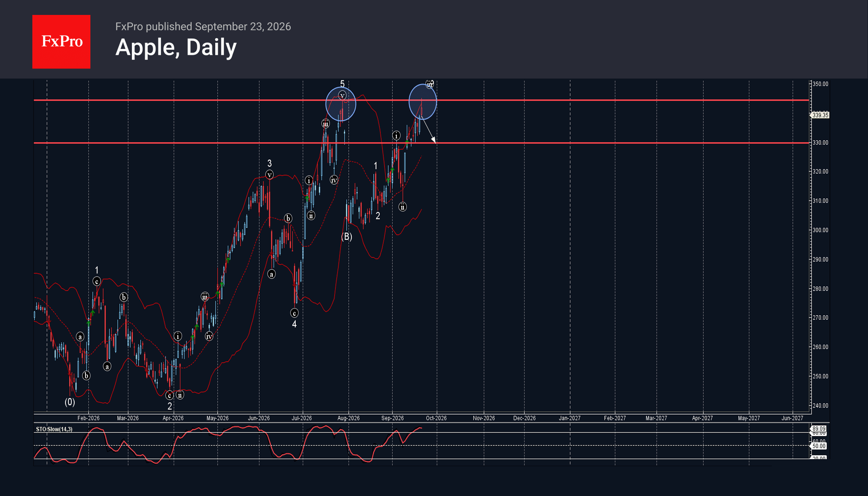This screenshot has width=868, height=496.
Task: Click the 280.00 price axis label
Action: coord(820,289)
